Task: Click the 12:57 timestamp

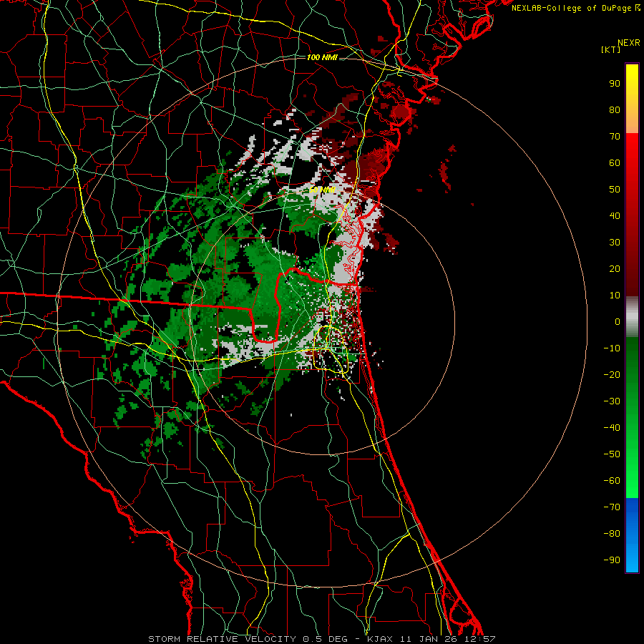Action: click(479, 639)
